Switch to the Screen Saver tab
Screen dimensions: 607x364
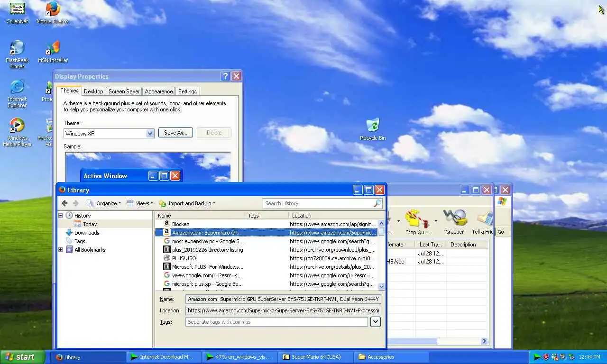(x=124, y=91)
